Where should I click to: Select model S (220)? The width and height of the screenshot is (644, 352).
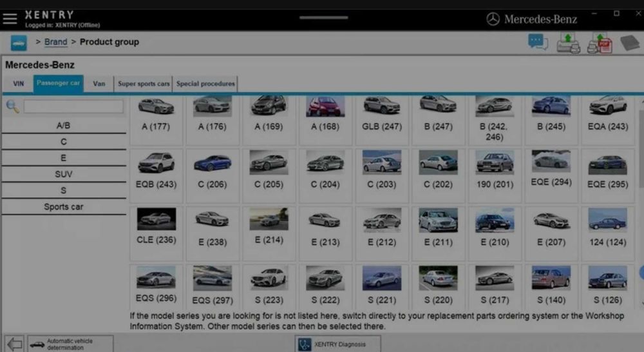pyautogui.click(x=438, y=287)
